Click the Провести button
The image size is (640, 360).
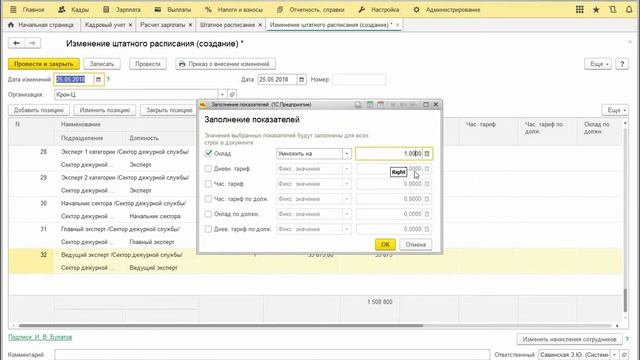pos(148,64)
